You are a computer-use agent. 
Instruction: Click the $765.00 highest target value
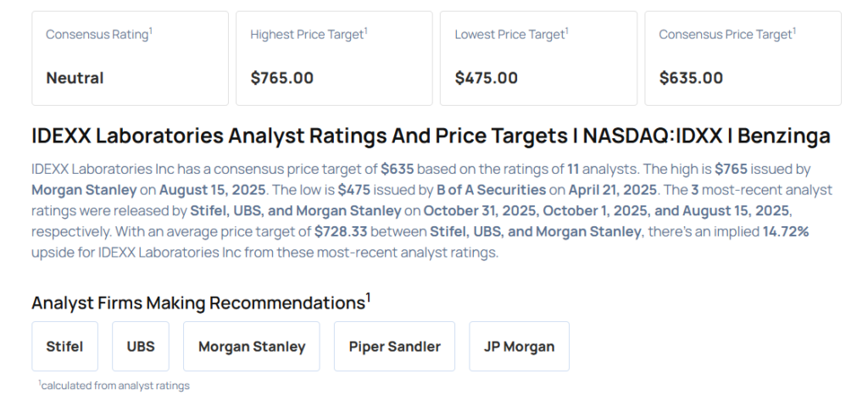pyautogui.click(x=282, y=78)
